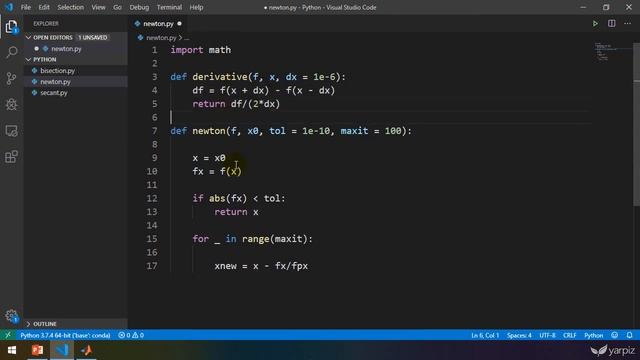The height and width of the screenshot is (360, 640).
Task: Collapse the PYTHON folder section
Action: 28,60
